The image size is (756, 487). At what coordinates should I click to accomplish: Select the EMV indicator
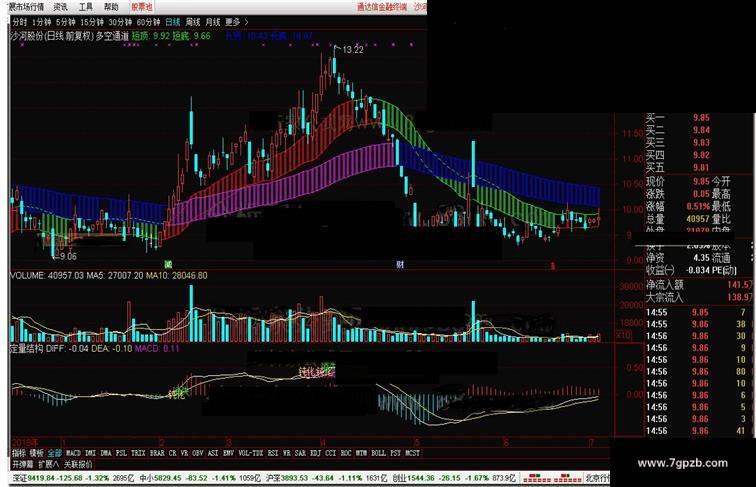pyautogui.click(x=229, y=453)
